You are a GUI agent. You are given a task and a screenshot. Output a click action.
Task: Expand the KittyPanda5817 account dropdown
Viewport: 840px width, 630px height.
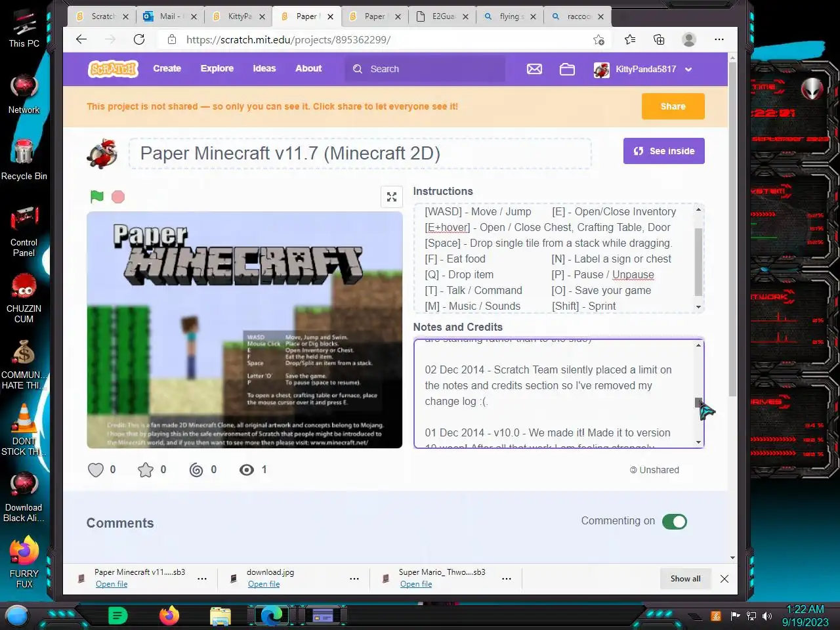point(688,70)
